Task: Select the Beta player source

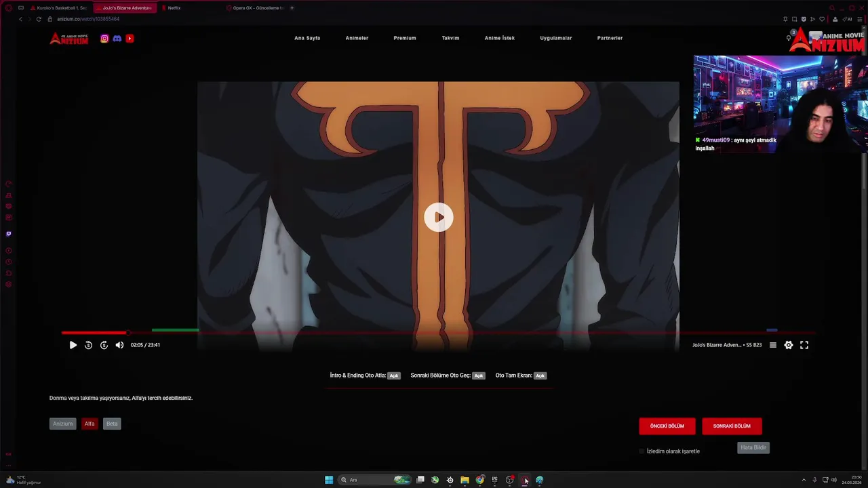Action: (112, 424)
